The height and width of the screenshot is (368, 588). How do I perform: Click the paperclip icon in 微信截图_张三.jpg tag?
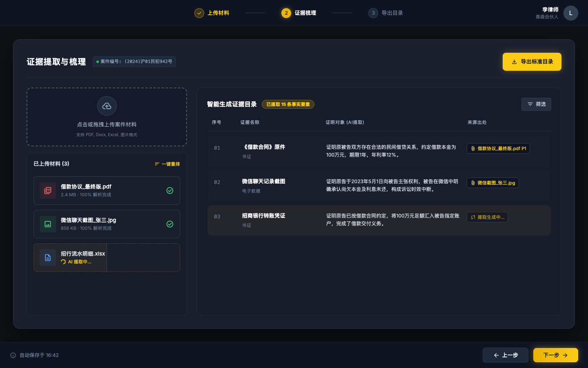click(473, 183)
